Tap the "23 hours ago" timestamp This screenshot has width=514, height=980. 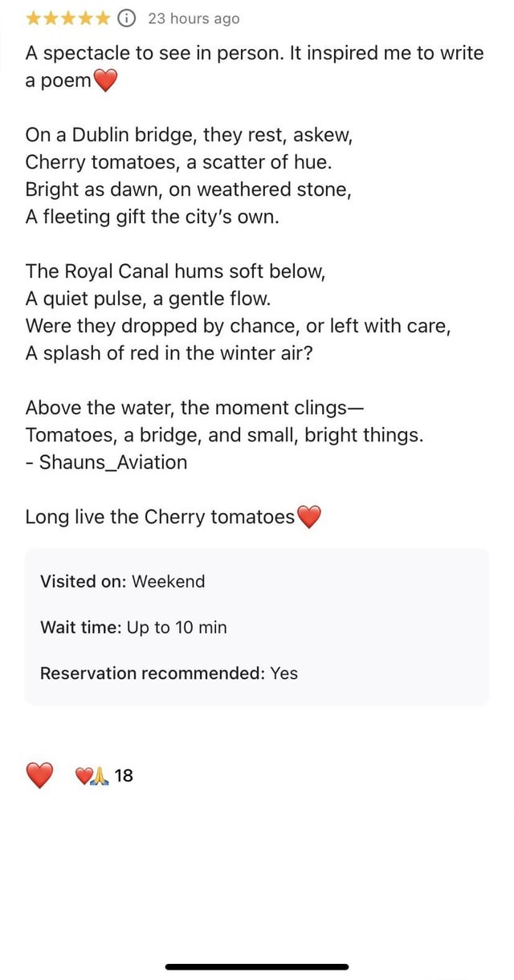194,18
